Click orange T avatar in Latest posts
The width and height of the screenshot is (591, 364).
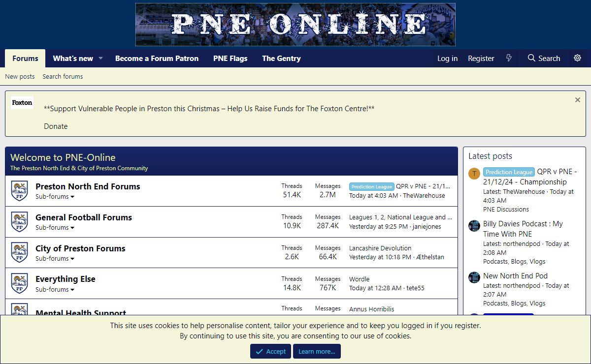pyautogui.click(x=474, y=173)
